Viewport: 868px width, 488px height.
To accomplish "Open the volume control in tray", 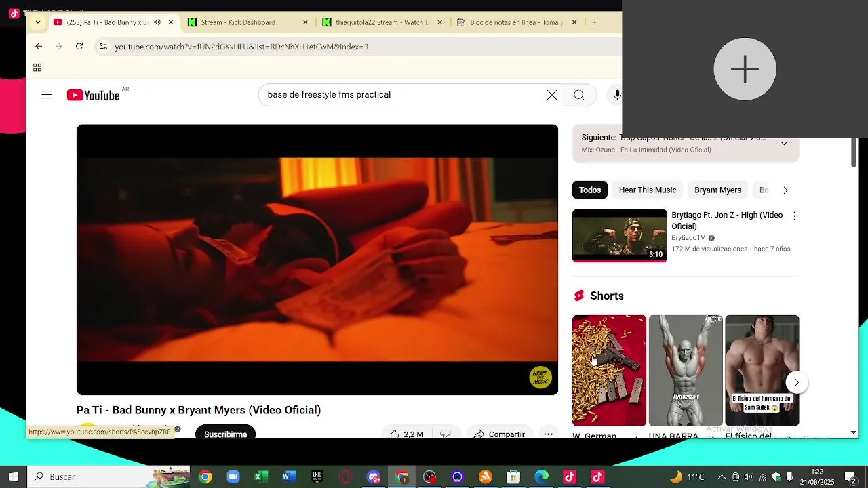I will pyautogui.click(x=749, y=477).
